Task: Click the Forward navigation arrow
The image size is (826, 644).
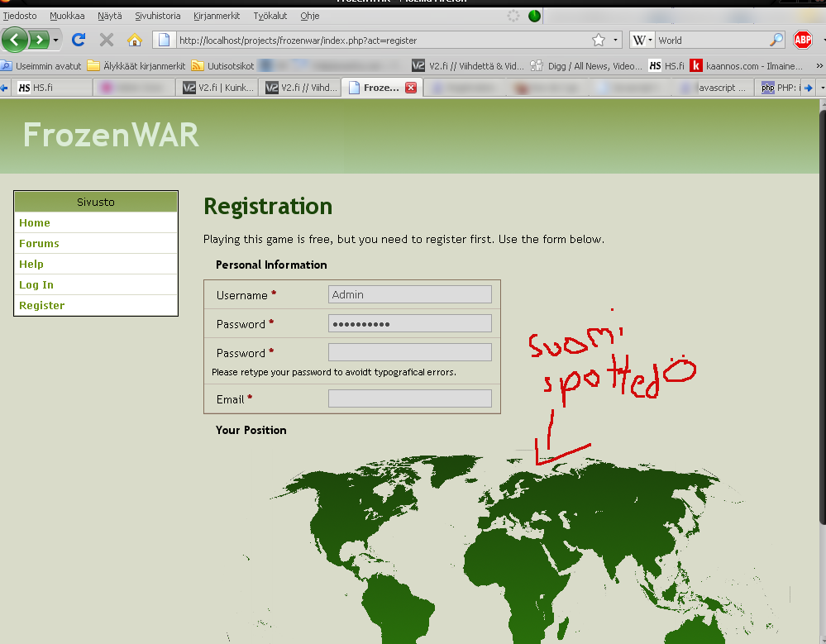Action: click(39, 40)
